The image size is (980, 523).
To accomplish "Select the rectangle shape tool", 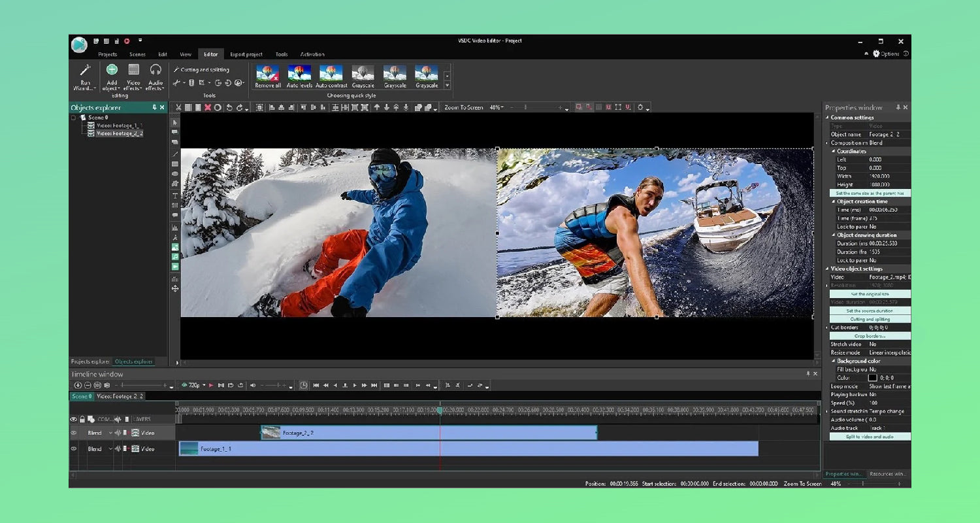I will click(x=175, y=164).
